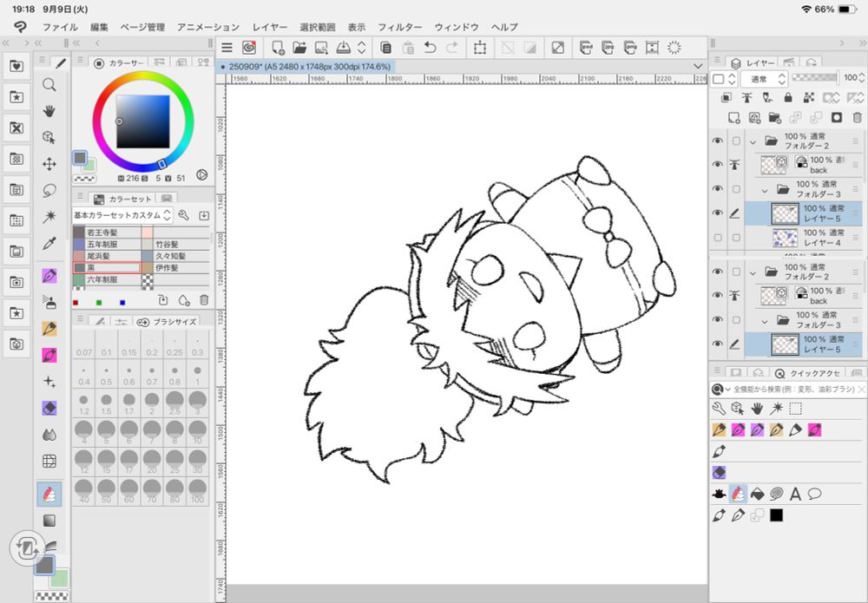868x603 pixels.
Task: Open a file with the folder icon
Action: click(299, 48)
